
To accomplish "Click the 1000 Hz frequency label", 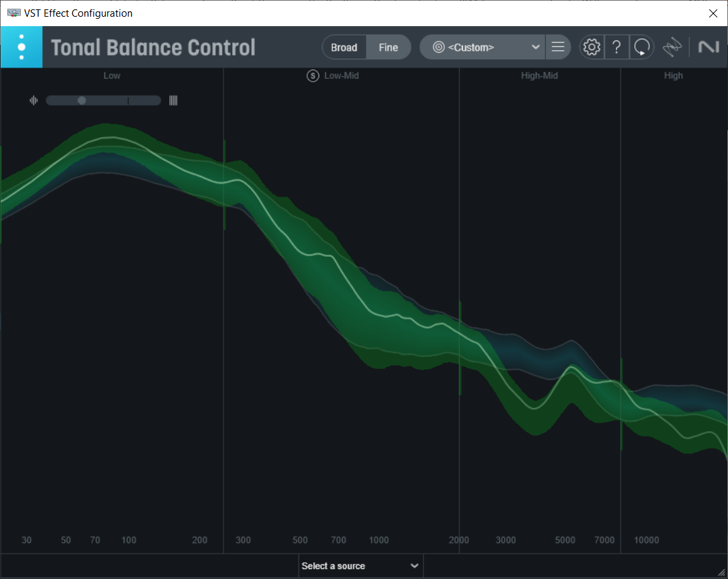I will point(379,540).
